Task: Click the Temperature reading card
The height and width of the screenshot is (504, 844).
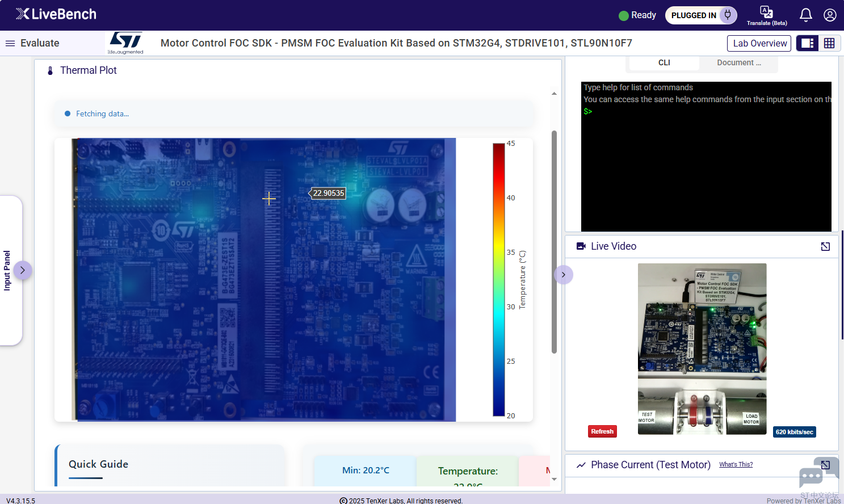Action: pos(468,472)
